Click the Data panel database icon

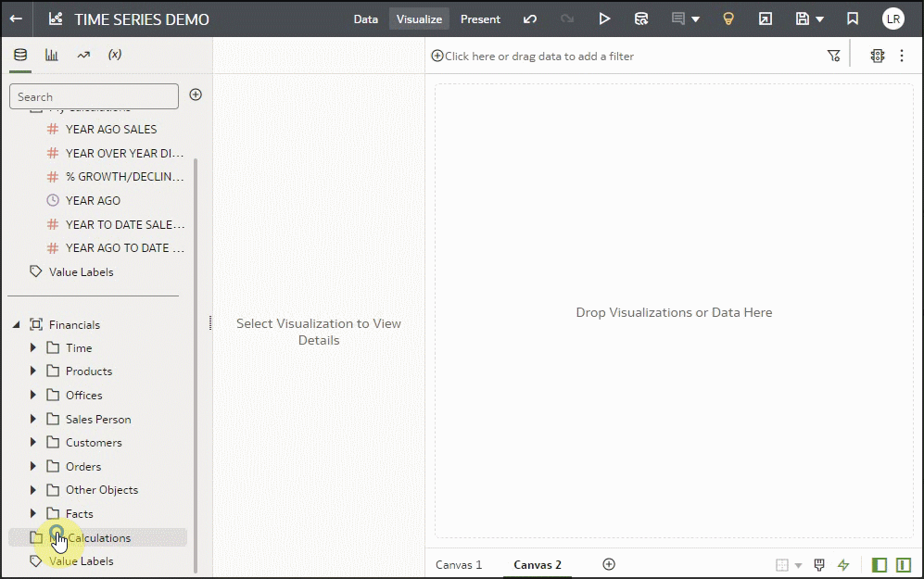pos(20,55)
